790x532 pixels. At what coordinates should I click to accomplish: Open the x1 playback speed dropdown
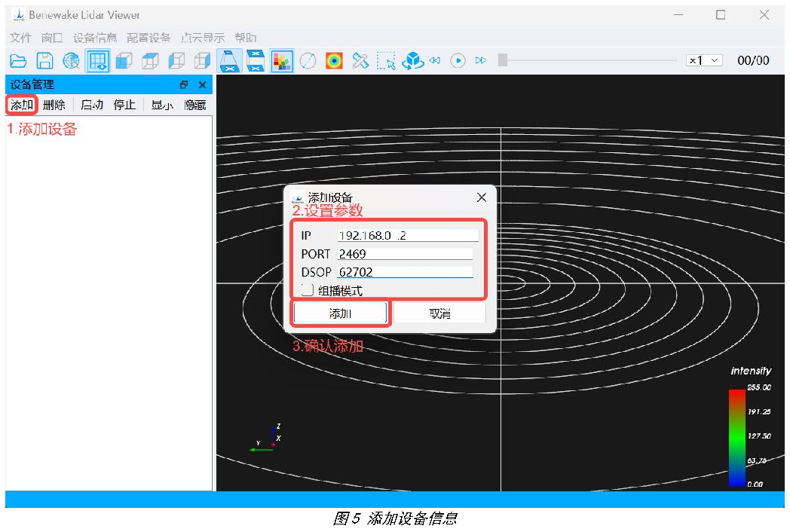tap(704, 60)
